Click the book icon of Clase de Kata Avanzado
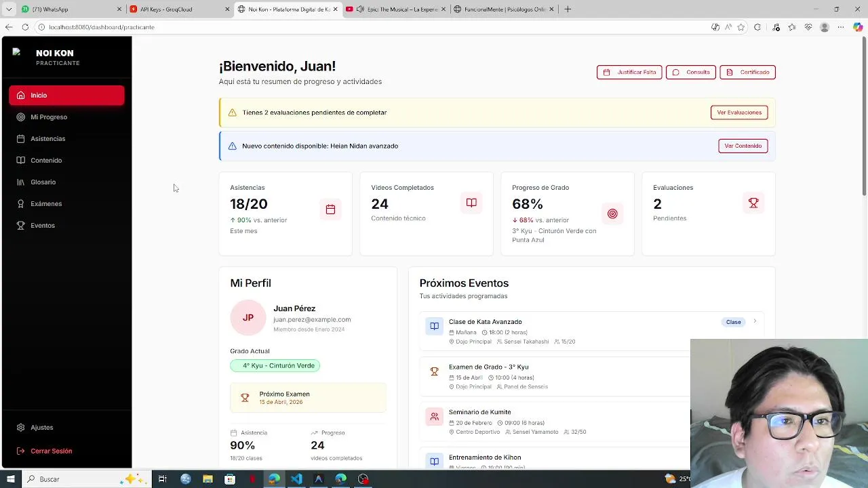 [434, 326]
